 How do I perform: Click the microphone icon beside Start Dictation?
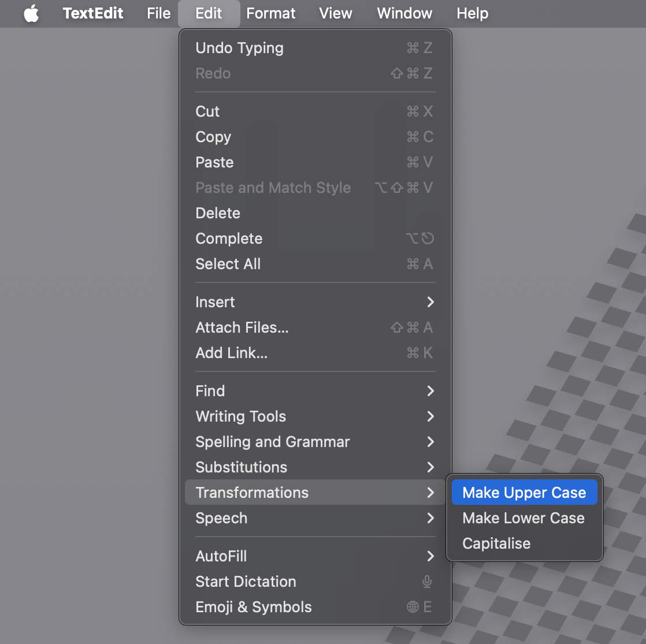pyautogui.click(x=426, y=582)
